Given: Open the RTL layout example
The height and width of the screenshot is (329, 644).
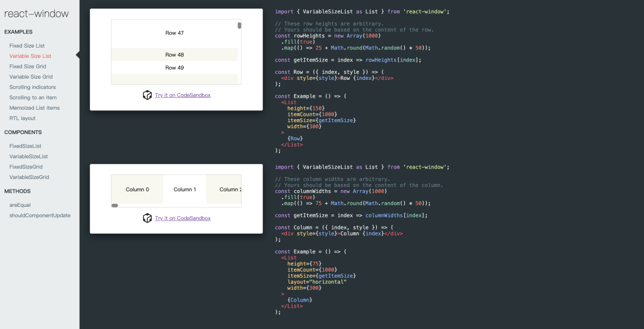Looking at the screenshot, I should (22, 118).
